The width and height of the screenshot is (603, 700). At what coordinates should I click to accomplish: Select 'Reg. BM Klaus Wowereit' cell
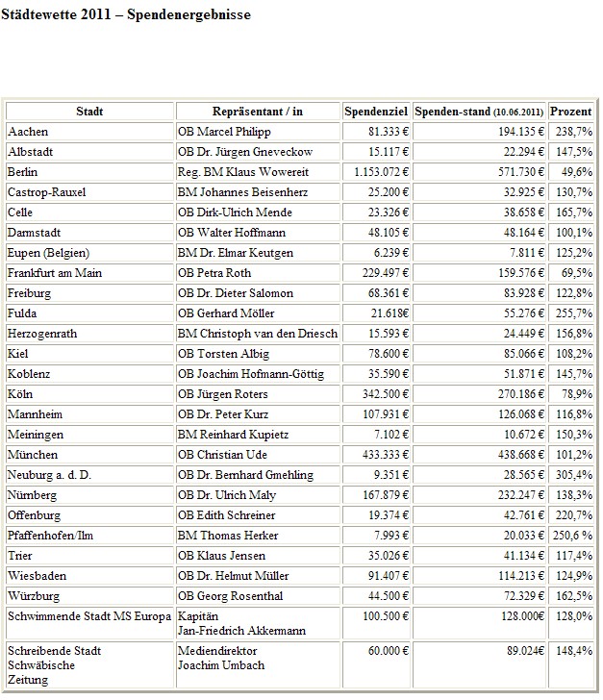click(239, 171)
